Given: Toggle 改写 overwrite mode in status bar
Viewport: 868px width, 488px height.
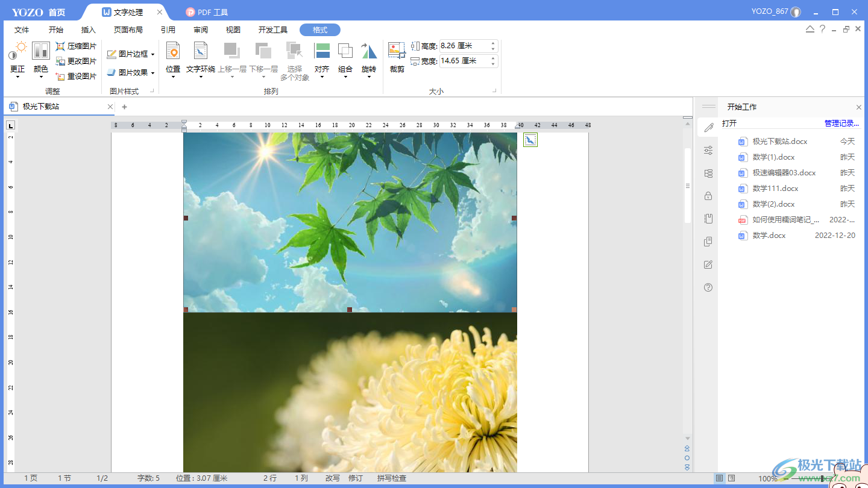Looking at the screenshot, I should tap(333, 478).
